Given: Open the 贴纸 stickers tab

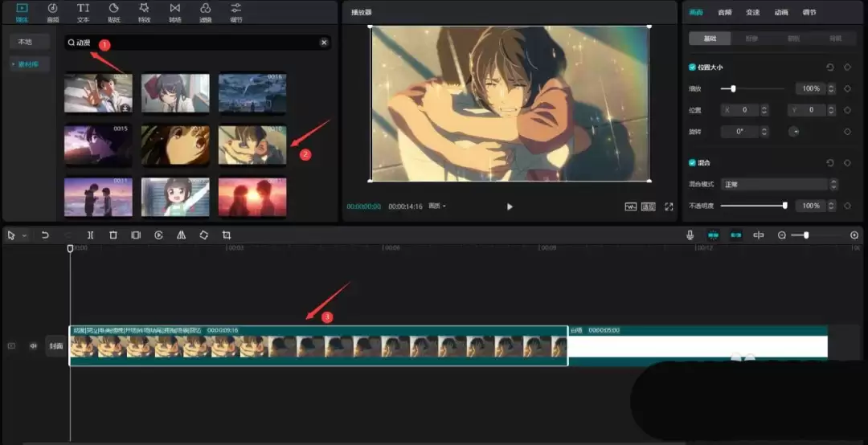Looking at the screenshot, I should [x=114, y=13].
